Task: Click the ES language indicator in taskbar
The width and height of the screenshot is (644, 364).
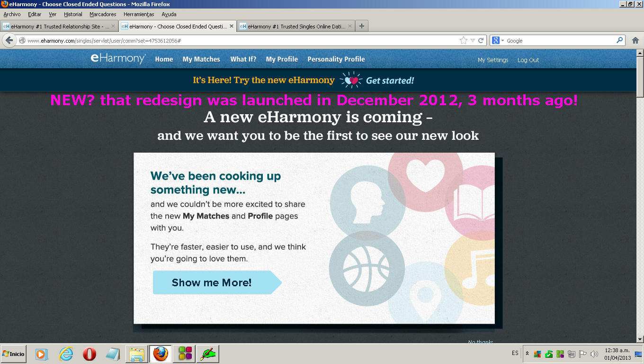Action: click(515, 354)
